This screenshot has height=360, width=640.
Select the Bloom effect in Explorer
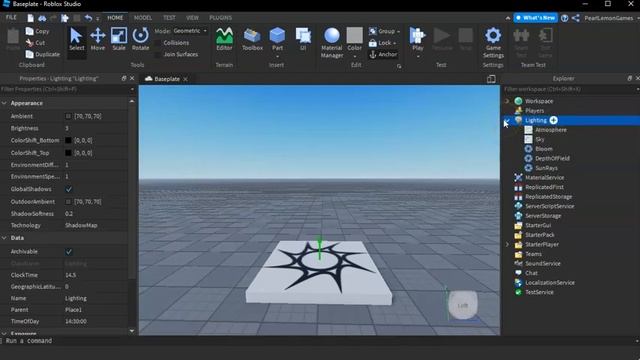point(543,149)
